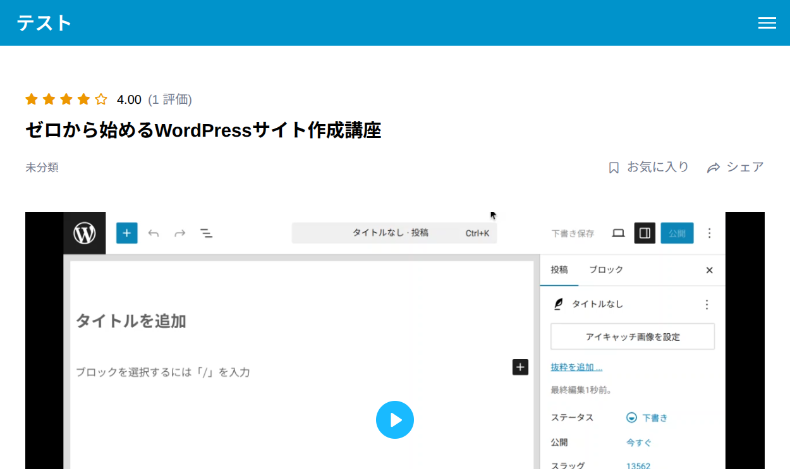Open kebab menu beside タイトルなし

[x=707, y=305]
